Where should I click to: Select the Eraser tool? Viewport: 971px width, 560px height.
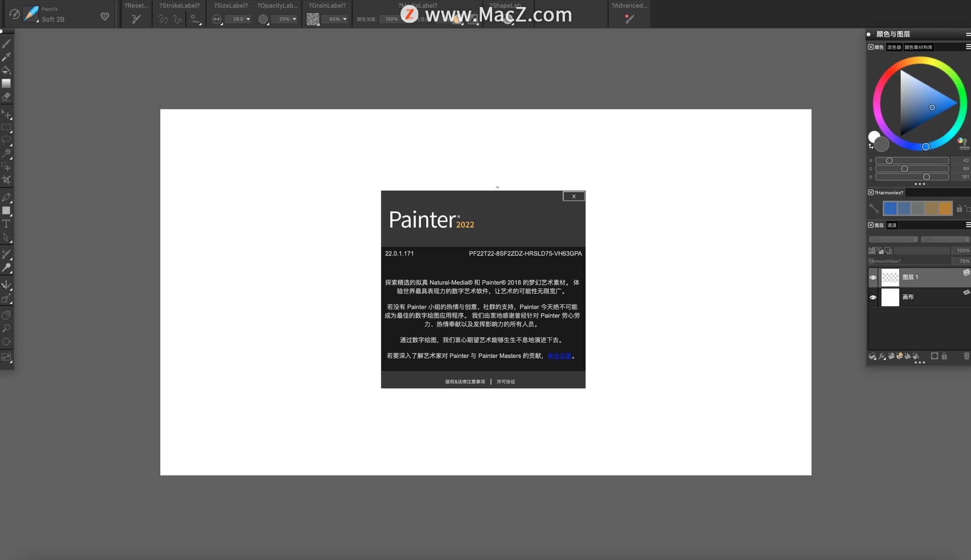(6, 97)
